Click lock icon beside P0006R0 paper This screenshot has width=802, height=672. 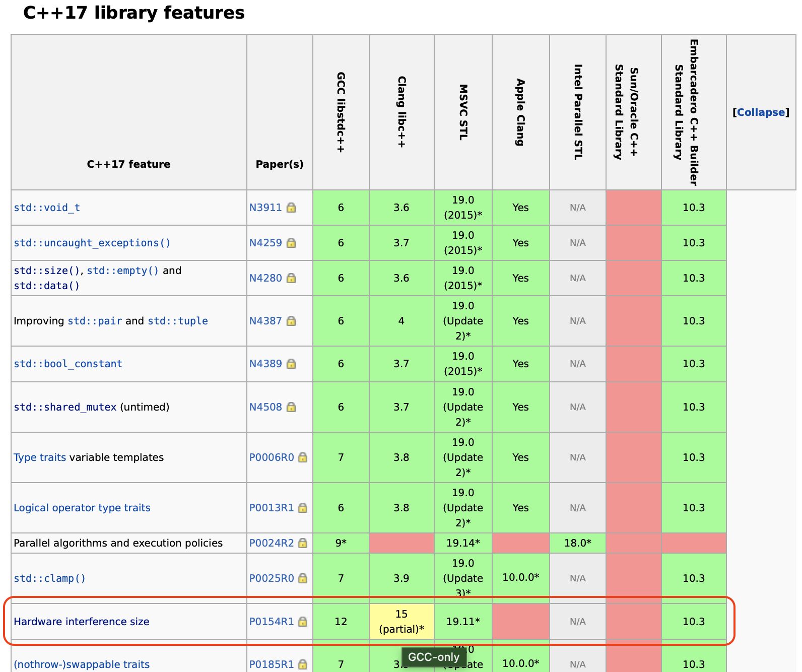click(x=303, y=457)
